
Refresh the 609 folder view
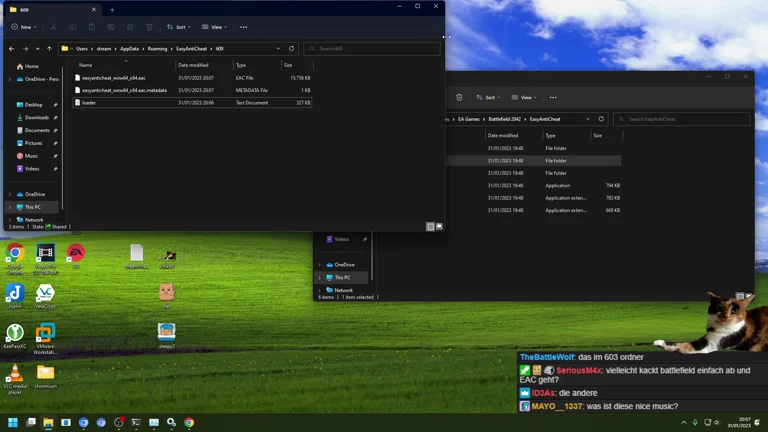pyautogui.click(x=292, y=48)
